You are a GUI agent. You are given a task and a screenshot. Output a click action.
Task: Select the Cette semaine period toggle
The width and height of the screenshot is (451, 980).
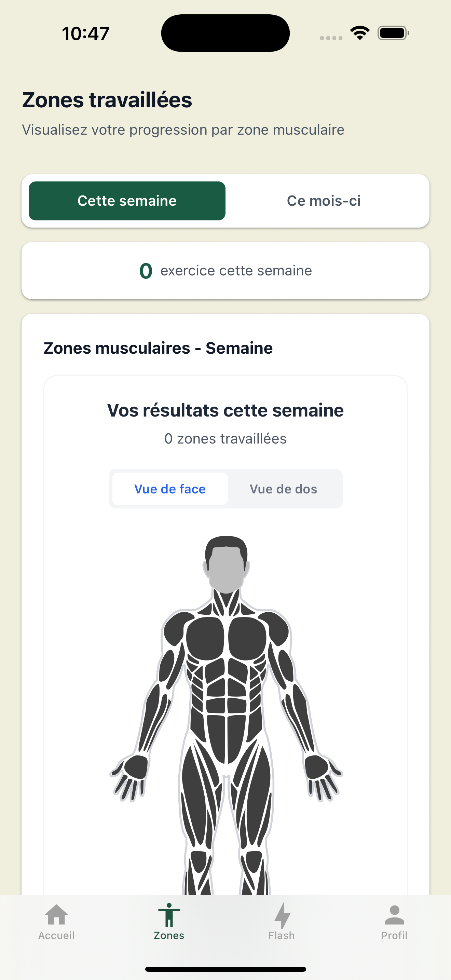(127, 201)
